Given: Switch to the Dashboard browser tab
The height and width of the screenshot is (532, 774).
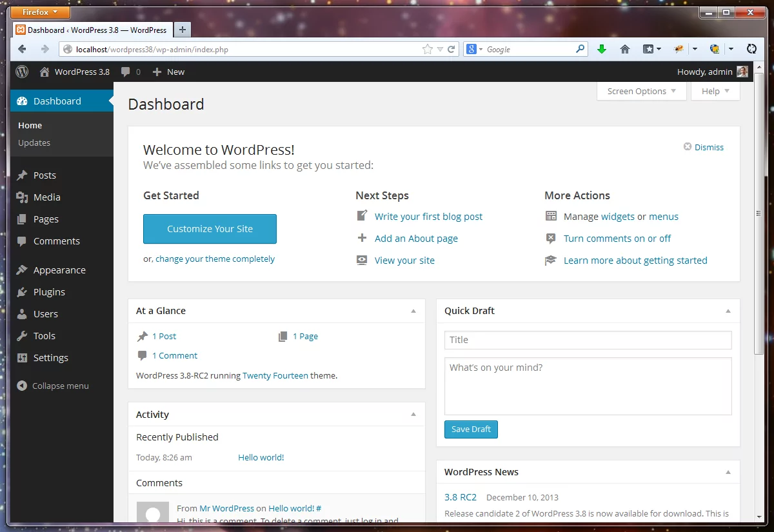Looking at the screenshot, I should click(92, 30).
